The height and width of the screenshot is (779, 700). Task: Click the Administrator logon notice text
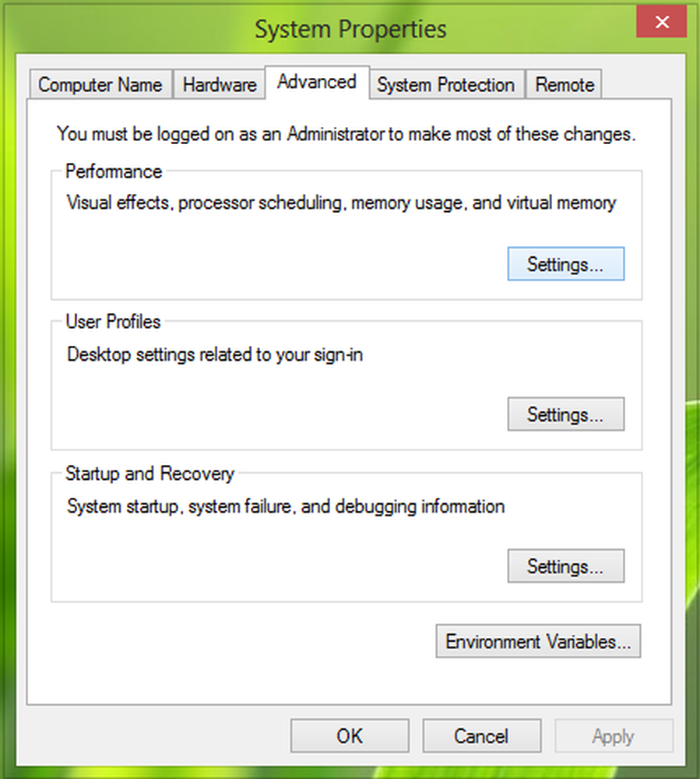[346, 134]
